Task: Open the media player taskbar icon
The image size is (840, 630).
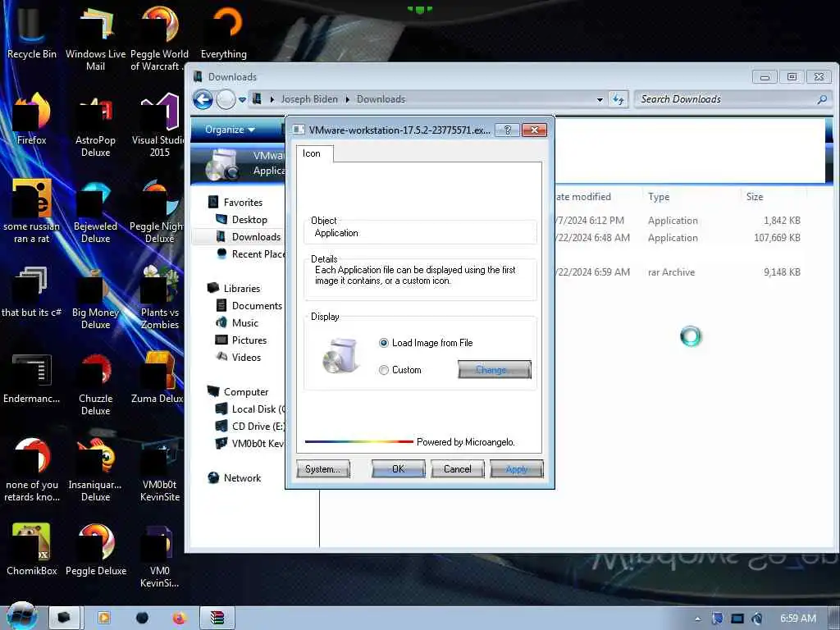Action: (x=104, y=619)
